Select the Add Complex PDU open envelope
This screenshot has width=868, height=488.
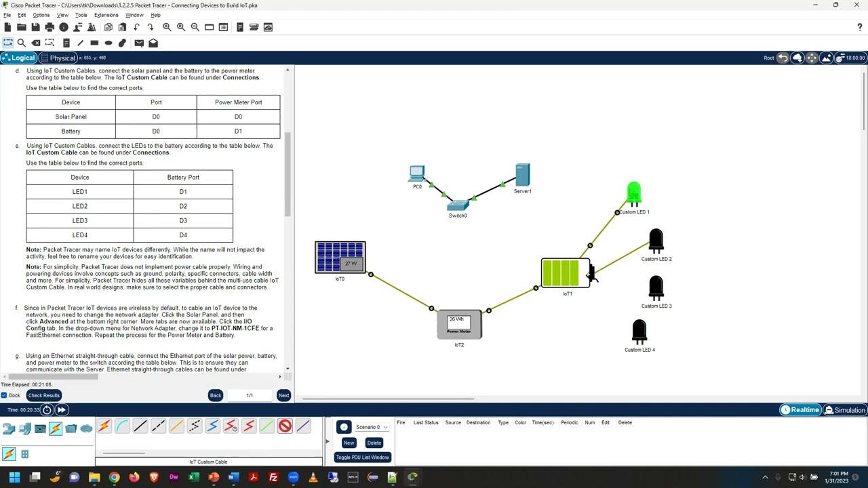[153, 43]
